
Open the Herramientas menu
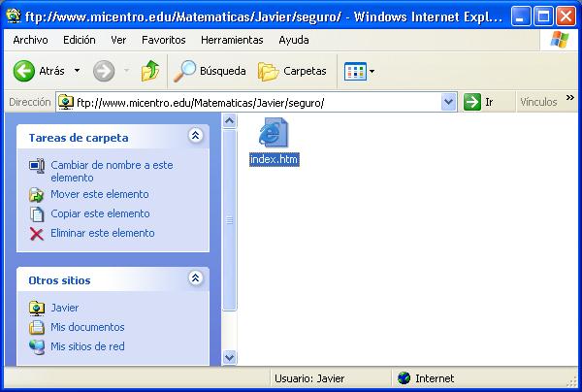[232, 40]
